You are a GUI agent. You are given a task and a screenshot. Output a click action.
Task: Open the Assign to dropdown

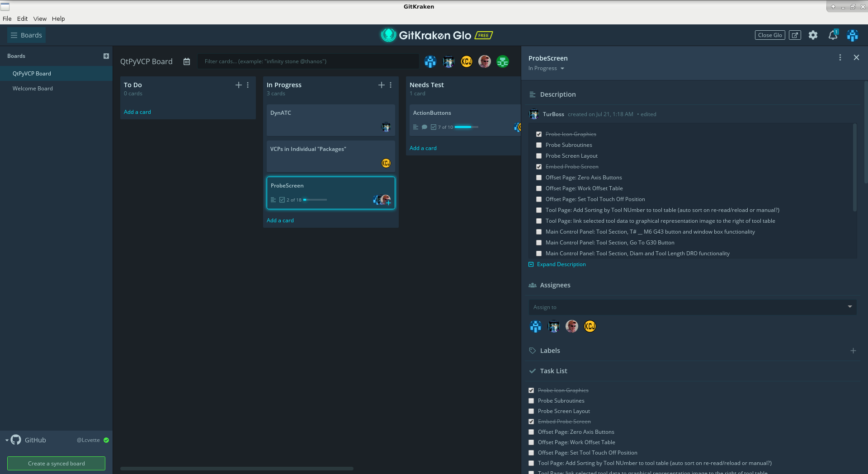click(693, 307)
